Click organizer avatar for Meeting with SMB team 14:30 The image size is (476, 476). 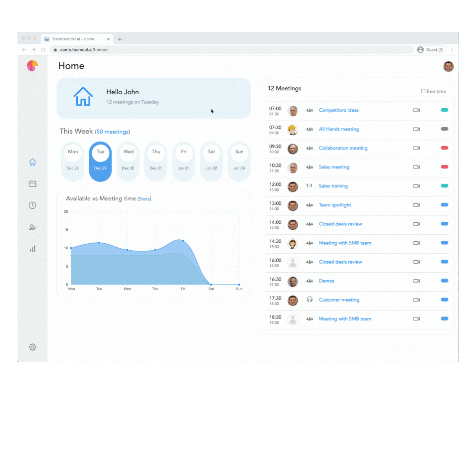pos(293,243)
